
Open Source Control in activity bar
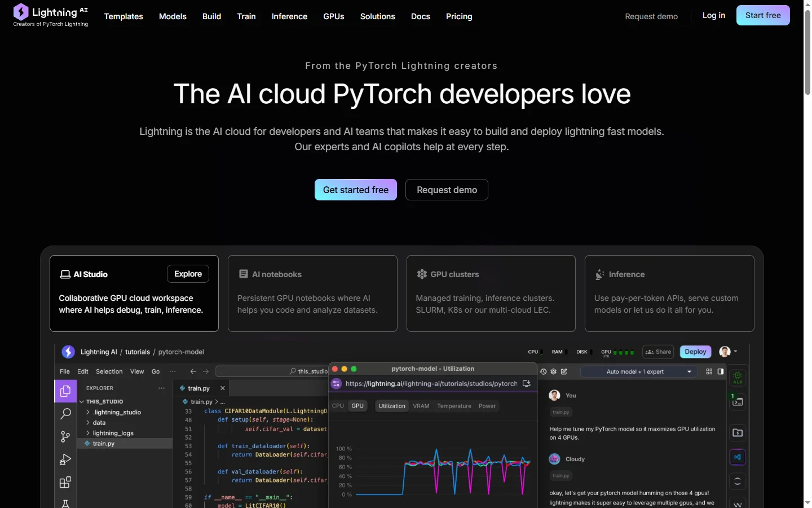coord(65,437)
